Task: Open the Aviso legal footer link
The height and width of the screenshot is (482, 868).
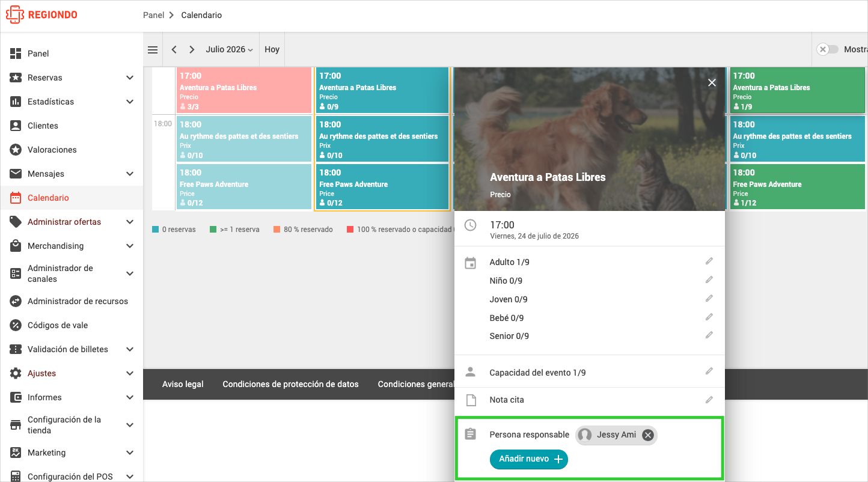Action: click(x=183, y=384)
